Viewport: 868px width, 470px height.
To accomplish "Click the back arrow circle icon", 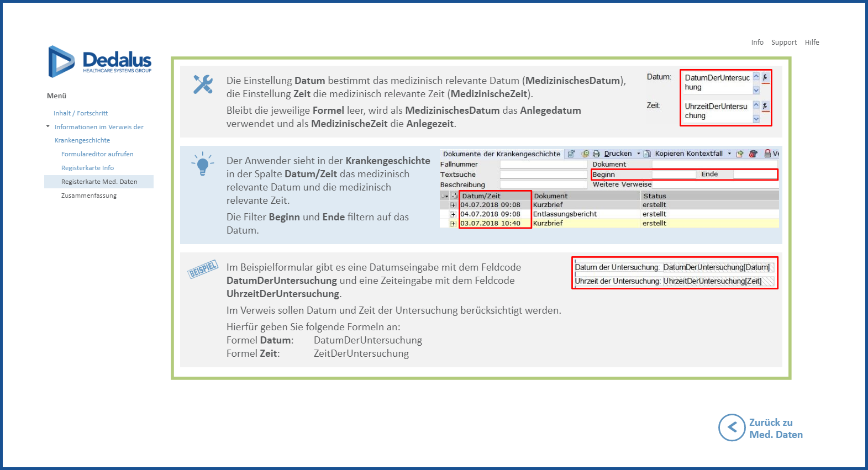I will tap(732, 427).
